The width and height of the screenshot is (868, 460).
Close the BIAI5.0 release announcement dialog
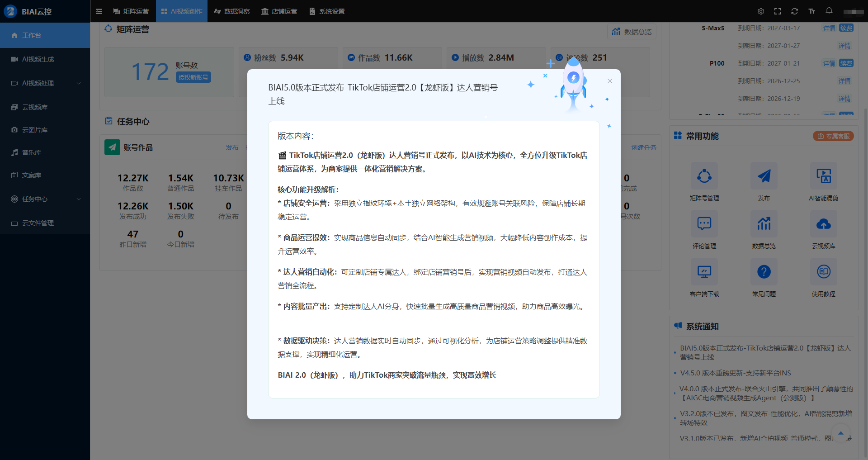[x=609, y=81]
